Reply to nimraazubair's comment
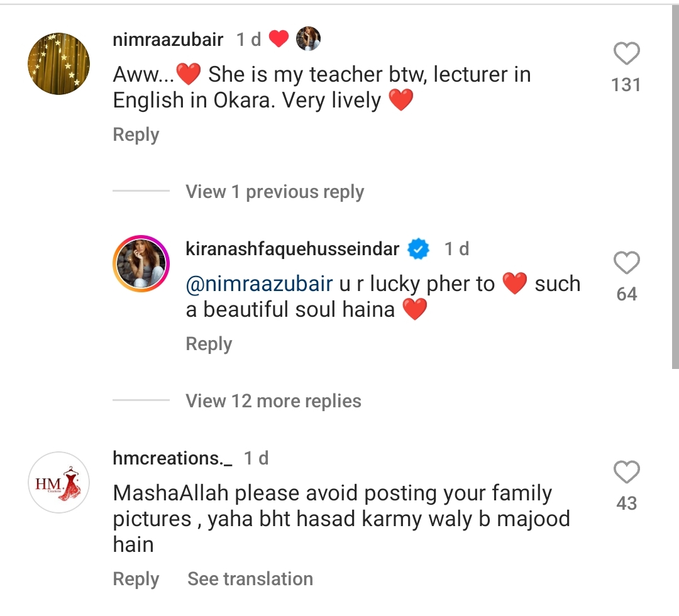The width and height of the screenshot is (679, 616). click(136, 135)
